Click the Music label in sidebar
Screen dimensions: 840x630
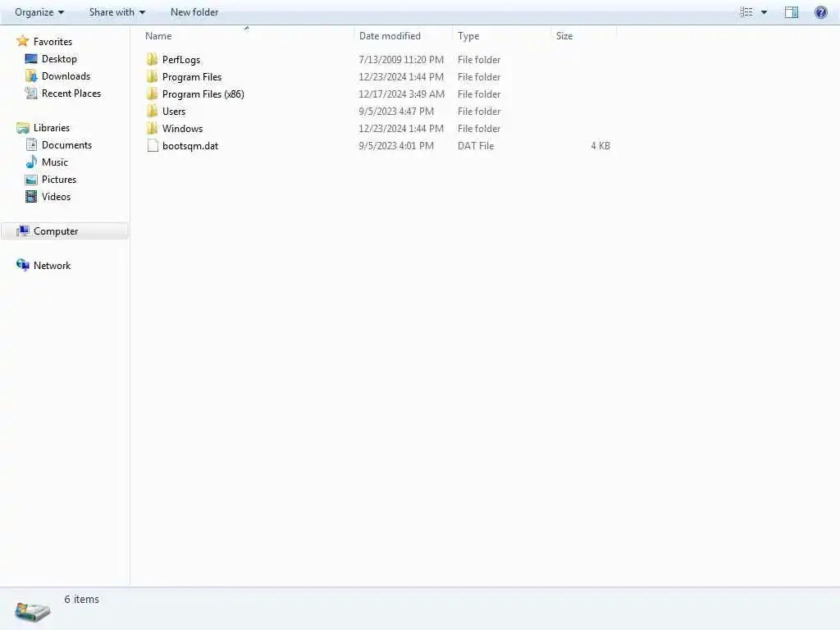pos(55,162)
